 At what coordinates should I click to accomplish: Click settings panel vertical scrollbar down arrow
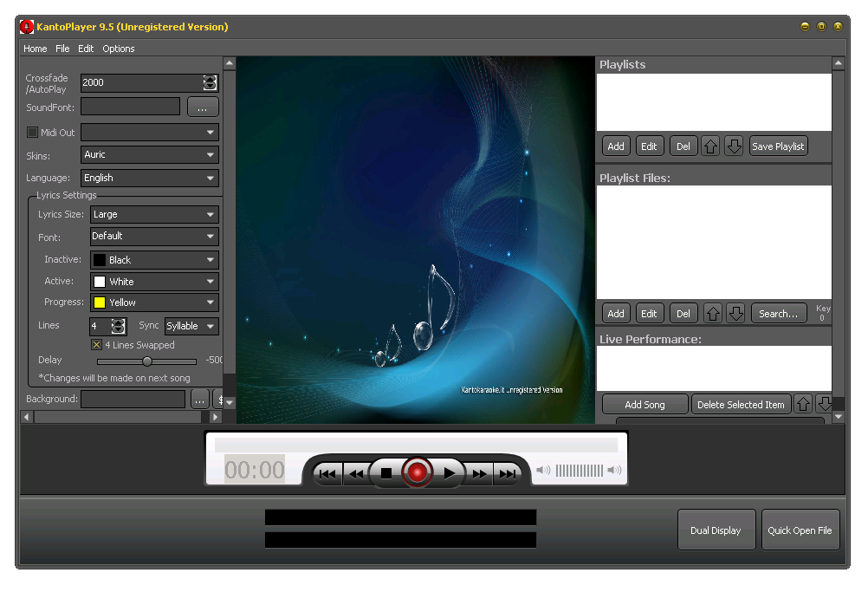pyautogui.click(x=230, y=402)
